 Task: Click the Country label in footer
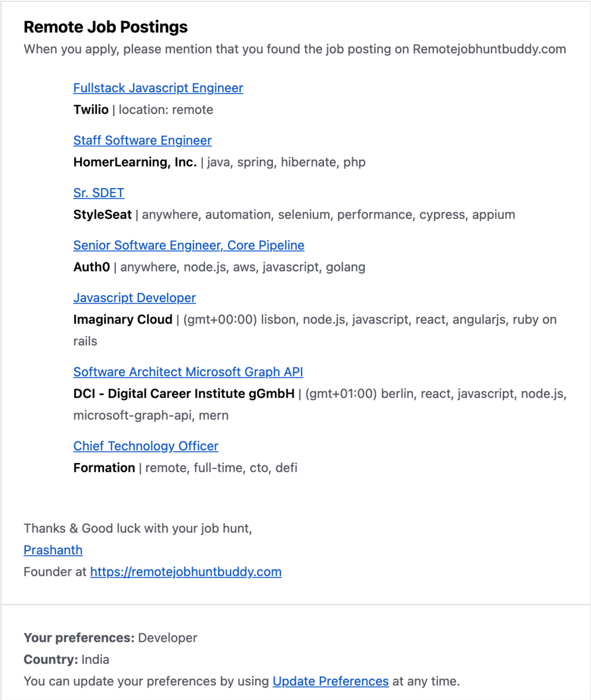click(x=51, y=659)
